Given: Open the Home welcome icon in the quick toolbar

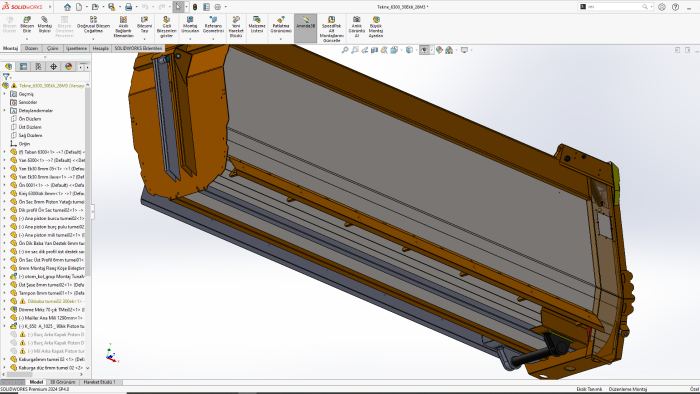Looking at the screenshot, I should 67,7.
